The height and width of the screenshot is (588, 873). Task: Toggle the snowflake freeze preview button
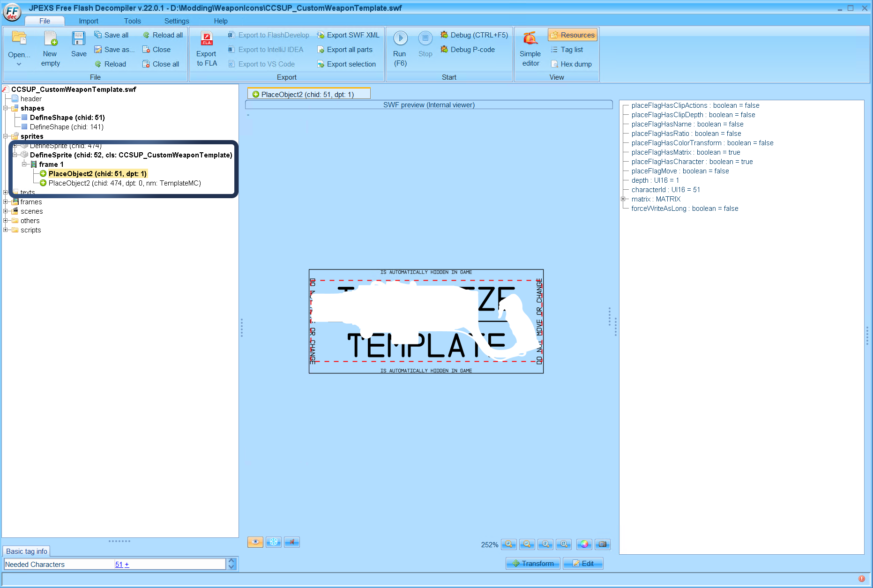point(274,542)
